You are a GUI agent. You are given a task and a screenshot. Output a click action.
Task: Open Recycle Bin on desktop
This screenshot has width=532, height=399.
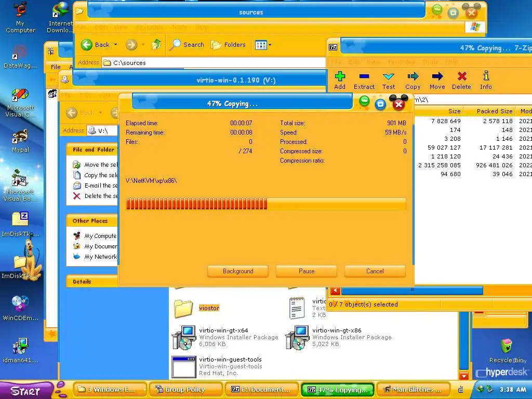pos(507,351)
